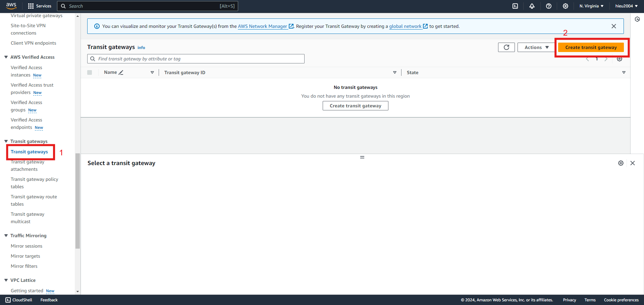Viewport: 644px width, 305px height.
Task: Open the Services grid menu
Action: click(x=40, y=6)
